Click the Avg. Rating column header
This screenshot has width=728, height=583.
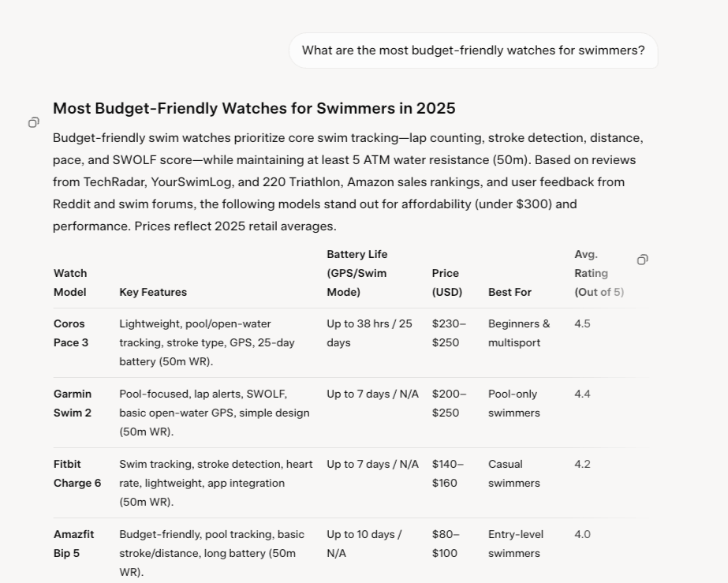point(599,273)
